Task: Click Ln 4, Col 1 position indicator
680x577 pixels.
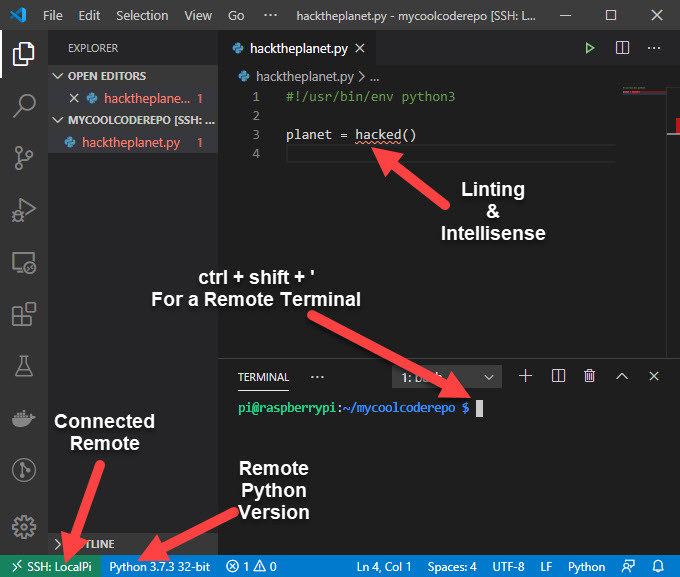Action: 383,566
